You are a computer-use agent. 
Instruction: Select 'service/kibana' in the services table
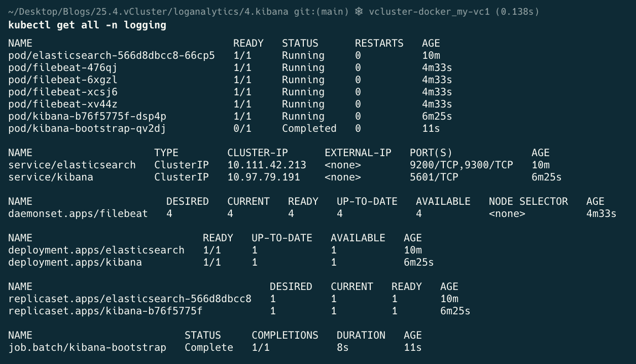(51, 177)
